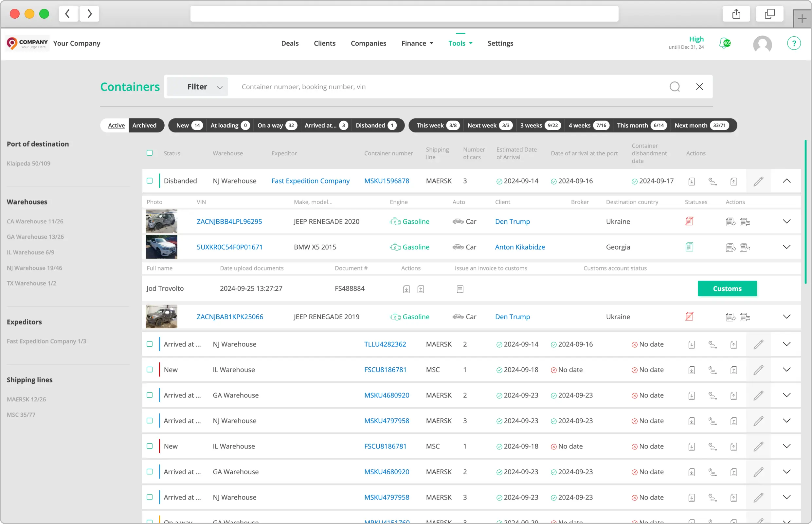Expand the BMW X5 2015 vehicle row
Screen dimensions: 812x524
786,247
